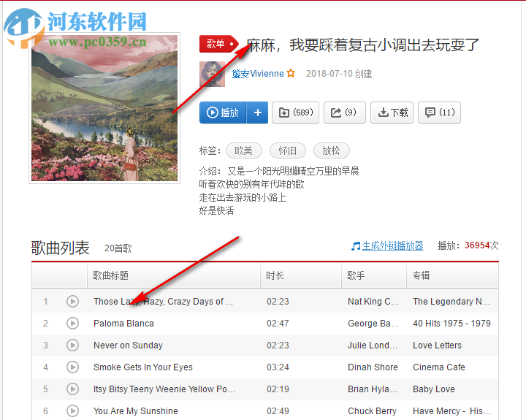This screenshot has height=420, width=526.
Task: Open song title Smoke Gets In Your Eyes
Action: coord(143,367)
